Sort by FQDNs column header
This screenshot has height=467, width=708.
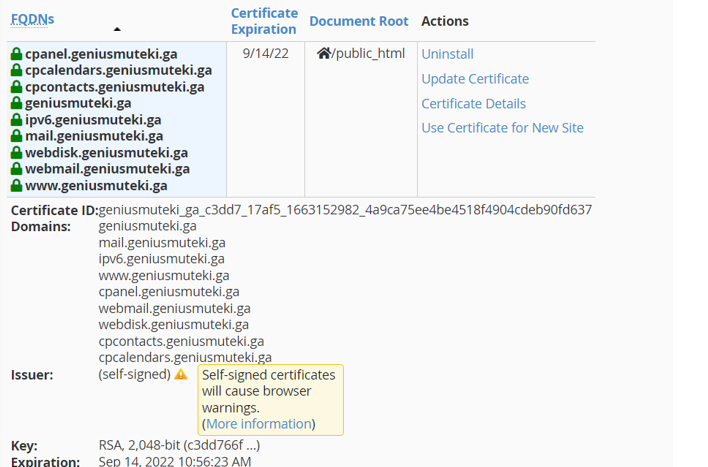pyautogui.click(x=33, y=19)
